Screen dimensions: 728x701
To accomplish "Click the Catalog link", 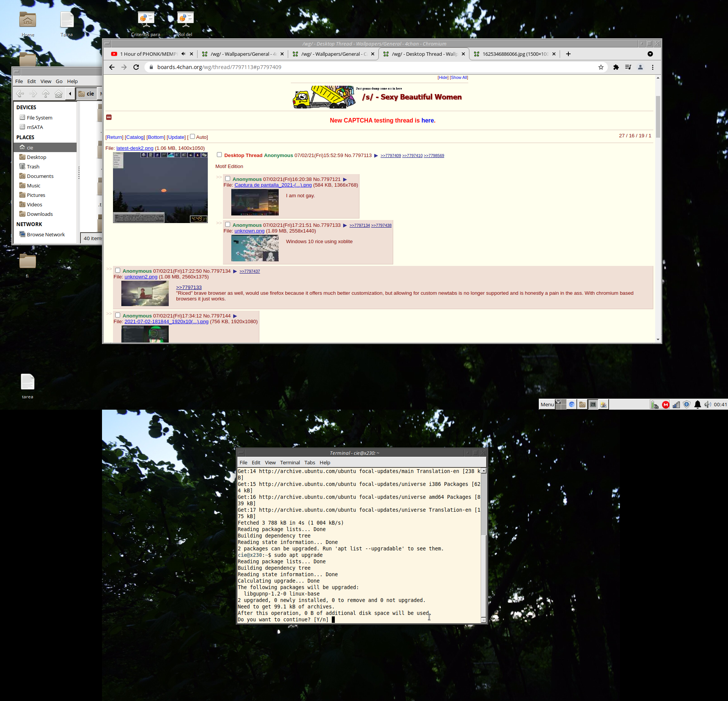I will pos(135,137).
